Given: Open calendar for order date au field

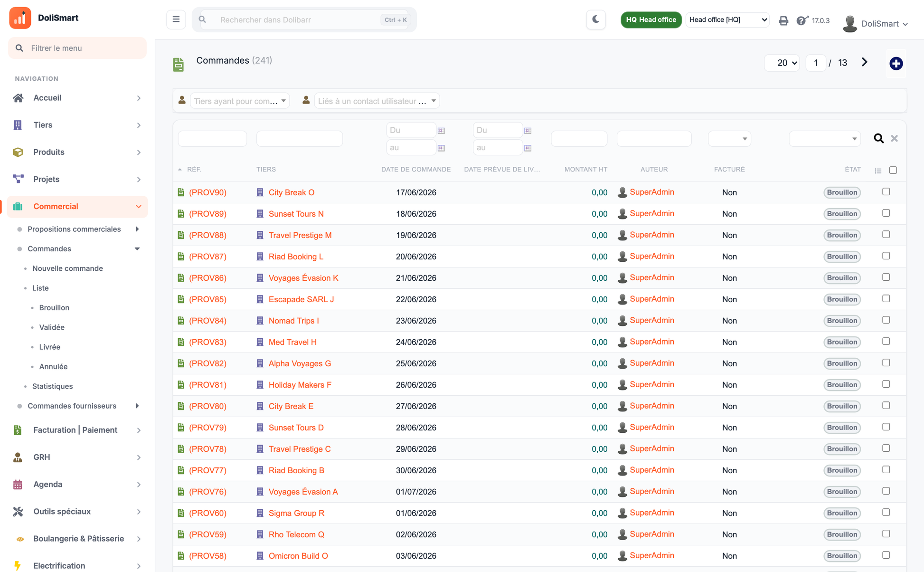Looking at the screenshot, I should (x=441, y=148).
